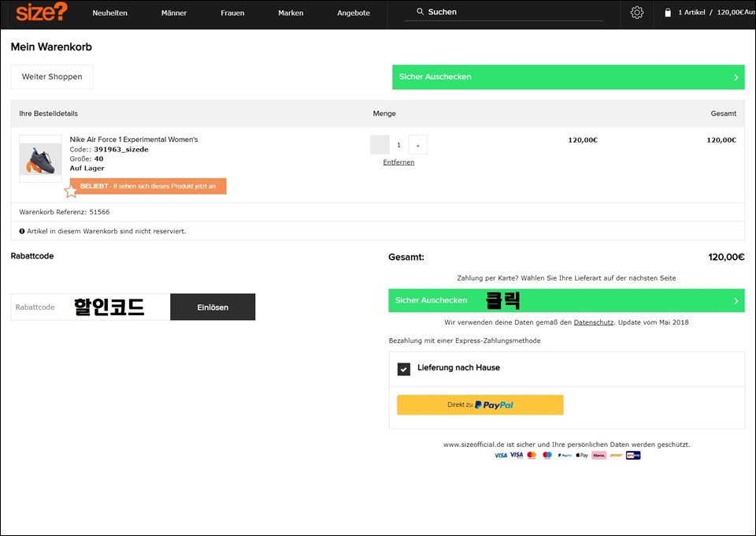Screen dimensions: 756x536
Task: Open the Männer menu
Action: pos(174,13)
